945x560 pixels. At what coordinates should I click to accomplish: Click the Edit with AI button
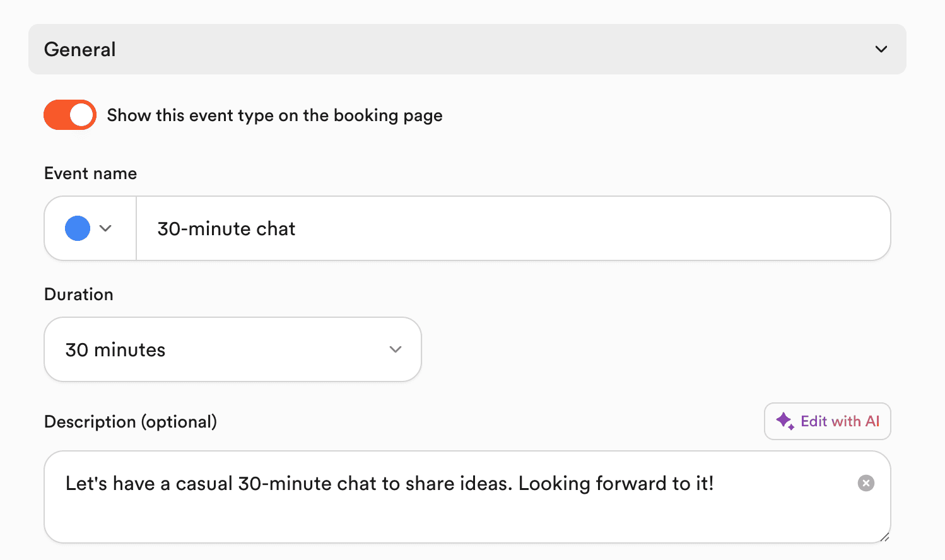(827, 421)
